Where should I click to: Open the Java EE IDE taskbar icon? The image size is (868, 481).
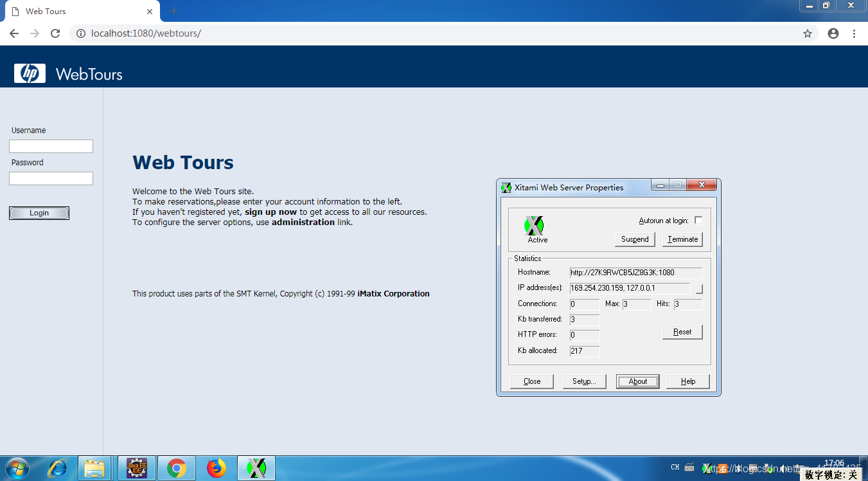tap(137, 468)
